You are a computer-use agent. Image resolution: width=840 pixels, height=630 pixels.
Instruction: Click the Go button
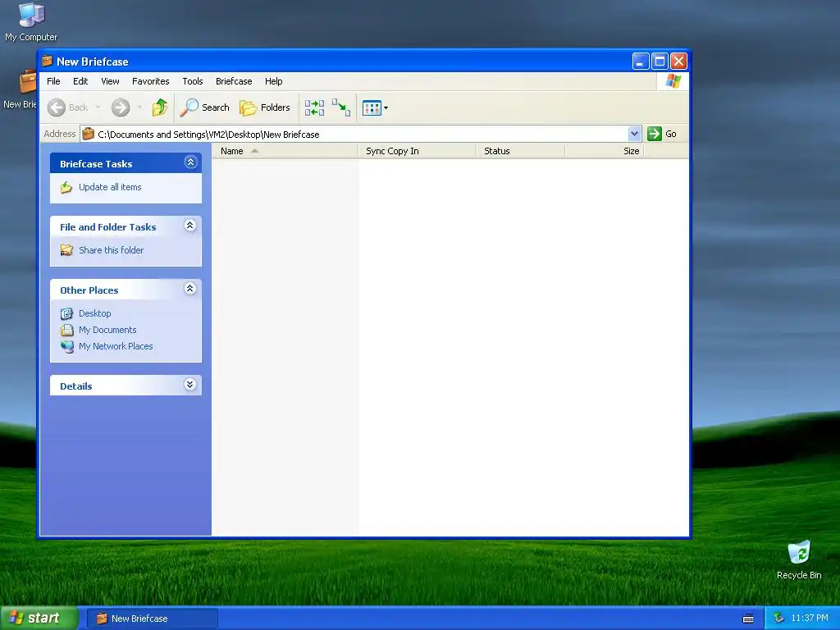coord(662,134)
